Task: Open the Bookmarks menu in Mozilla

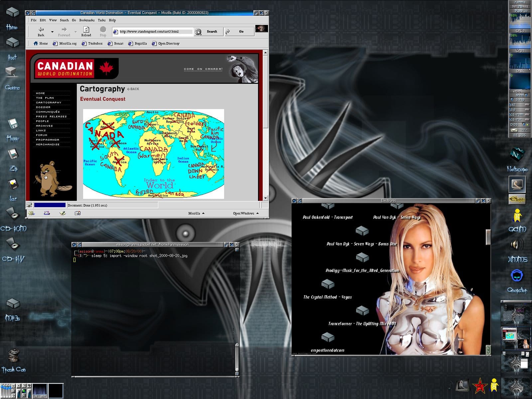Action: pos(87,20)
